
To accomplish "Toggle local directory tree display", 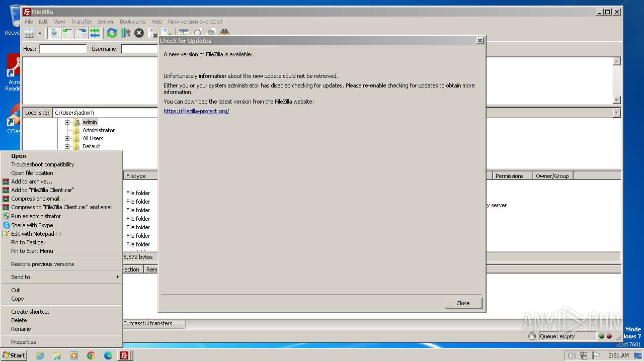I will point(67,33).
